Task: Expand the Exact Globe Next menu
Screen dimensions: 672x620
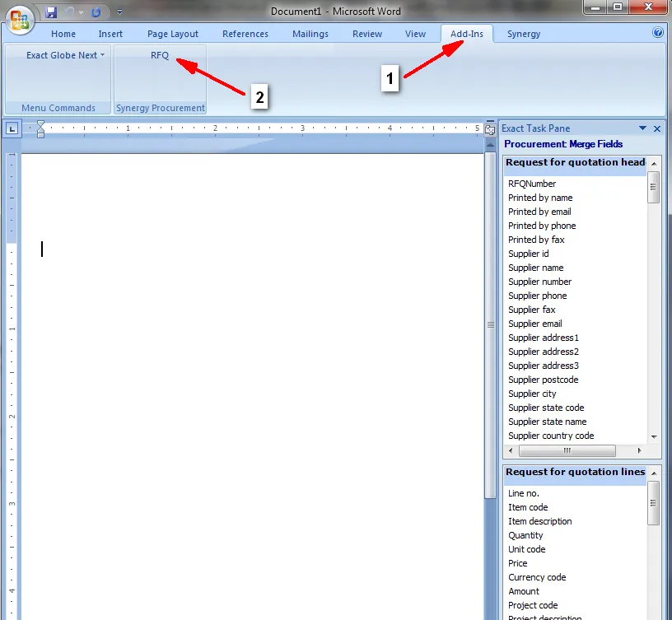Action: pyautogui.click(x=65, y=55)
